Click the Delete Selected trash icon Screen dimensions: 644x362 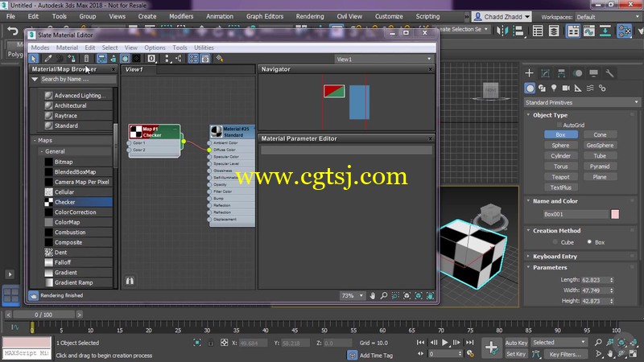pyautogui.click(x=86, y=59)
